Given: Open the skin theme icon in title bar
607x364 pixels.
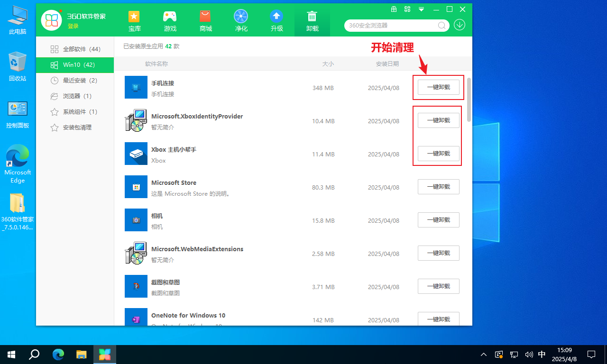Looking at the screenshot, I should pos(407,9).
